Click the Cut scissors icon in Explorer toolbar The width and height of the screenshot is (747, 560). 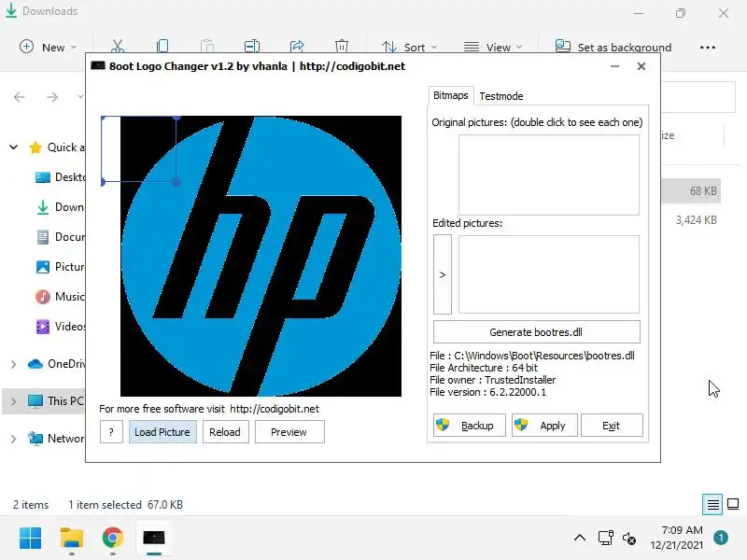[118, 47]
